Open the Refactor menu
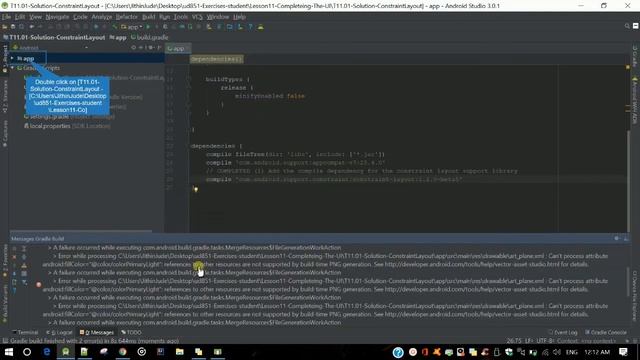This screenshot has width=640, height=360. (x=127, y=17)
